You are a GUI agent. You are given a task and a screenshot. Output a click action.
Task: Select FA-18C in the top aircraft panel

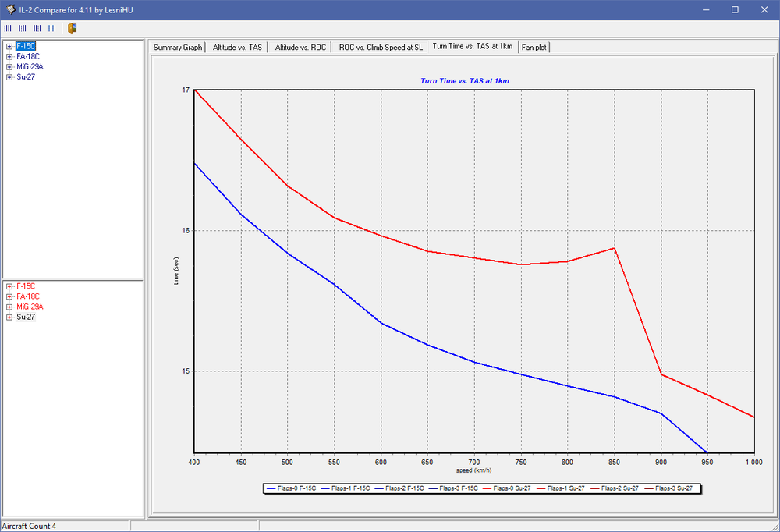28,56
